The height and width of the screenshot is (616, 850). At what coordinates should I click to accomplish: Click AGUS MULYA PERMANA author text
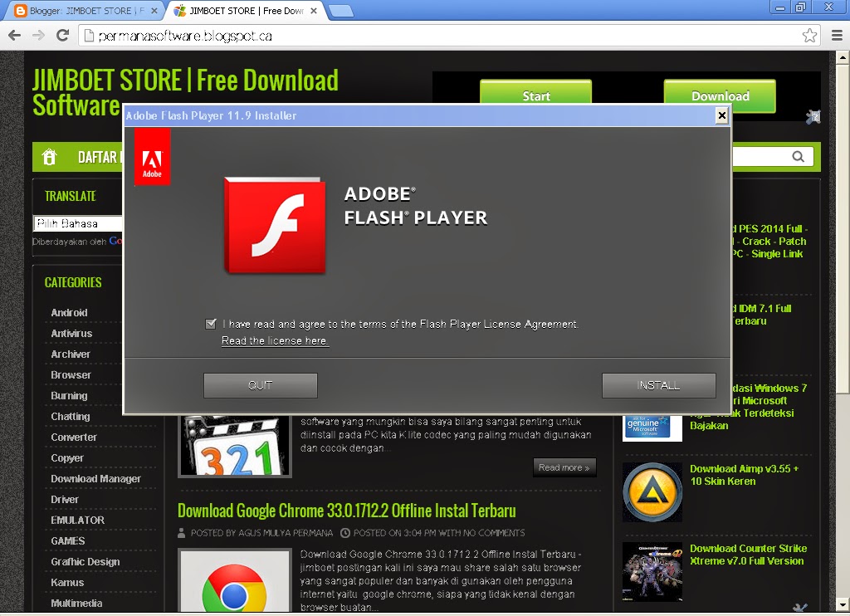tap(286, 533)
